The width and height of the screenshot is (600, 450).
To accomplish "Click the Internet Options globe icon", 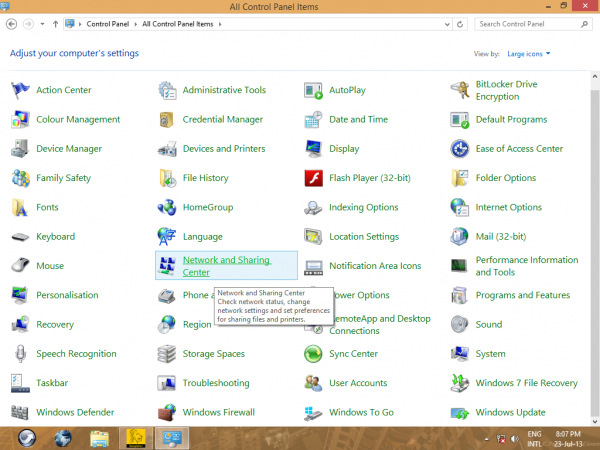I will pyautogui.click(x=460, y=207).
